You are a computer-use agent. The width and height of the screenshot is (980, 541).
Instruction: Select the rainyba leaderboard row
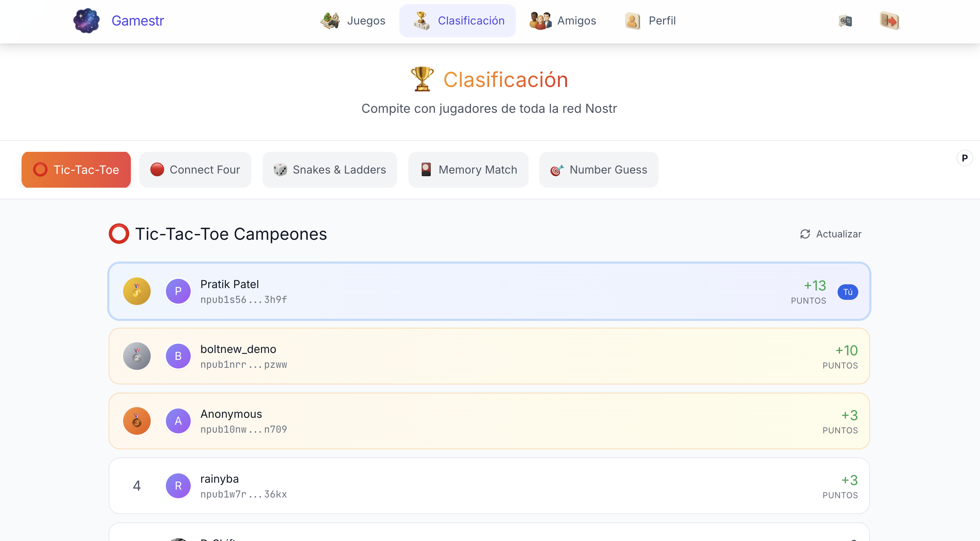[x=489, y=486]
